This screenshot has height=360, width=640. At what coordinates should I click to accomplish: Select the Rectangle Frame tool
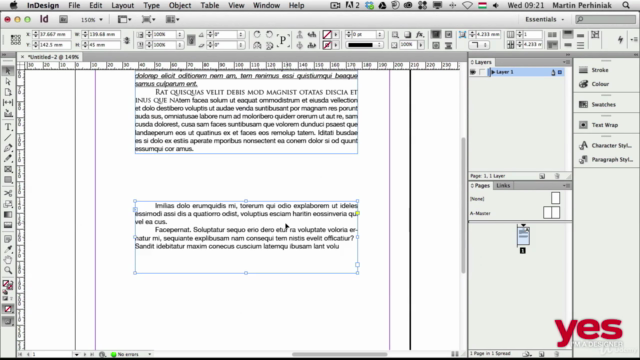(8, 169)
